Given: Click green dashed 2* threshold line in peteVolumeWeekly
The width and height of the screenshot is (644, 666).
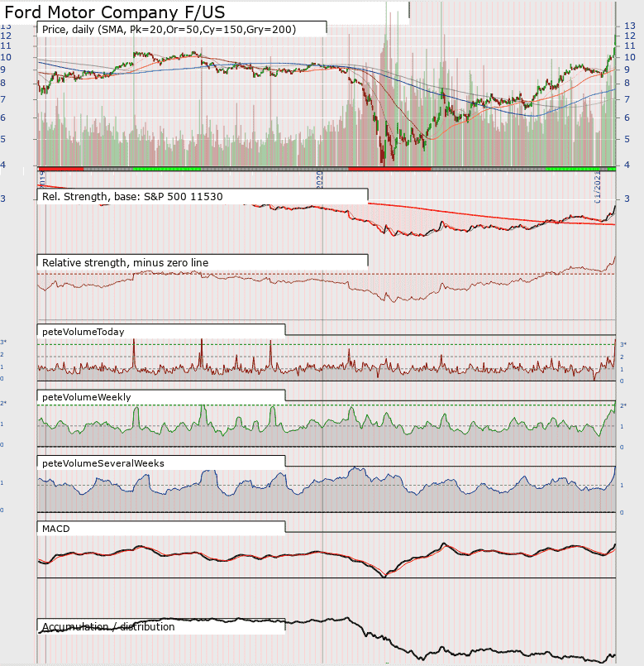Looking at the screenshot, I should [327, 405].
